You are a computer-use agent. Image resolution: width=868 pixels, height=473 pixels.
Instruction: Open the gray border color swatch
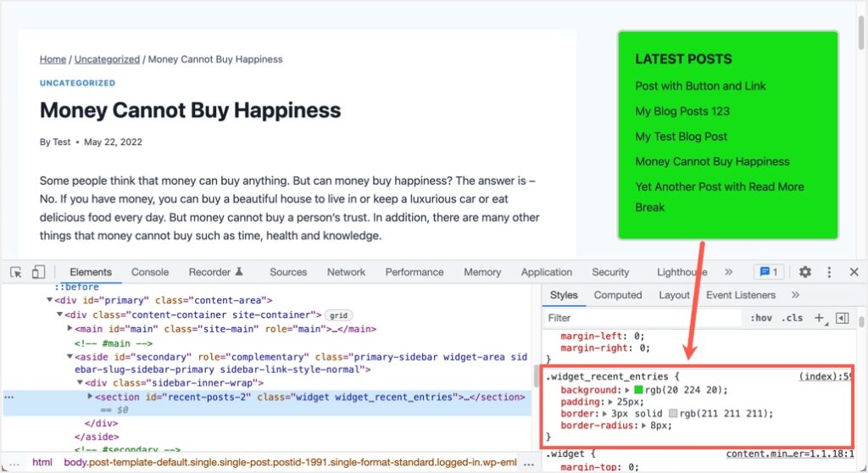pyautogui.click(x=674, y=413)
